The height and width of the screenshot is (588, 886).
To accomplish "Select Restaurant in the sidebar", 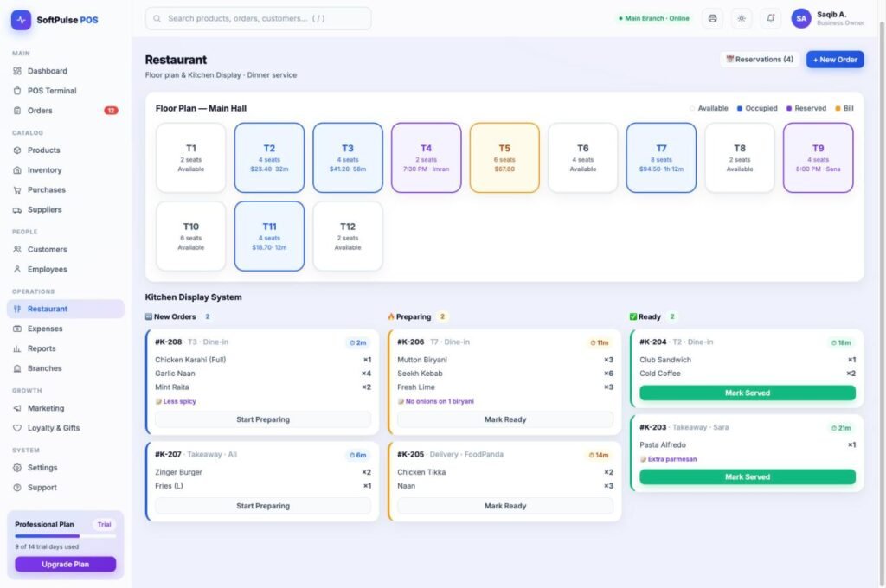I will click(66, 309).
